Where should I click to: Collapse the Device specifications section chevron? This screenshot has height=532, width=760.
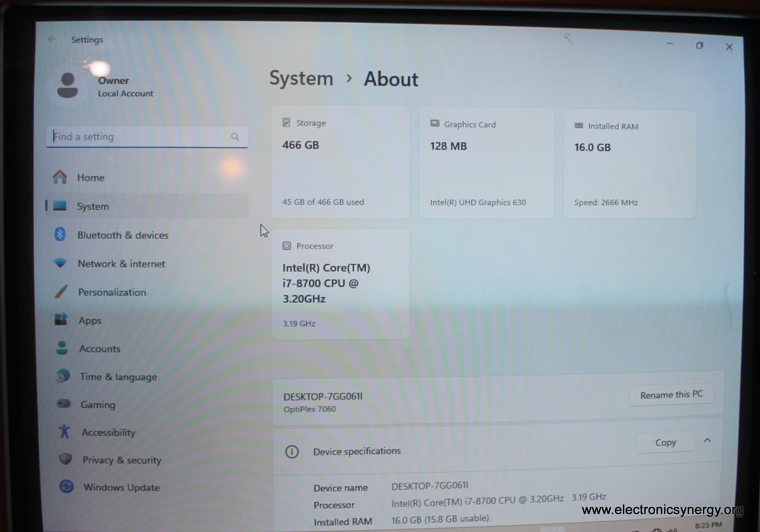pyautogui.click(x=707, y=441)
